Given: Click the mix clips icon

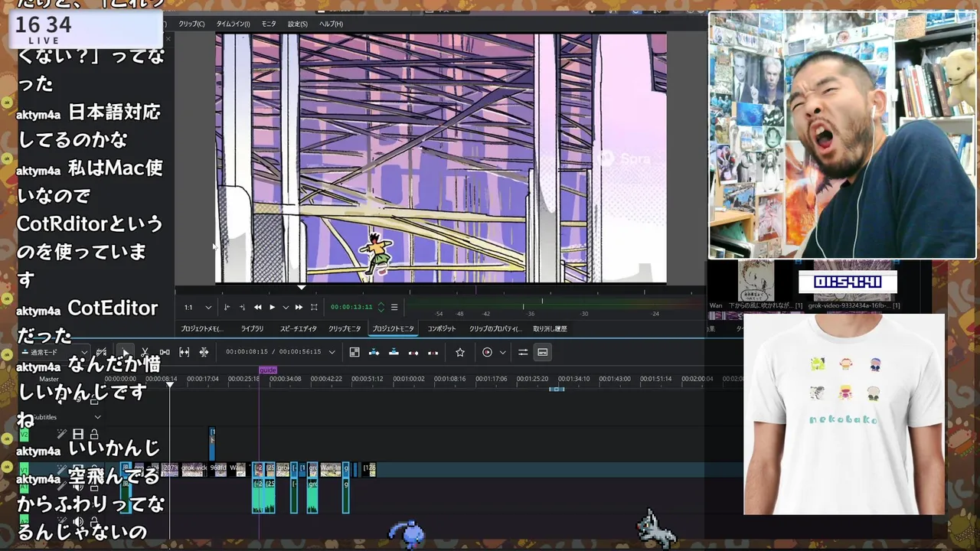Looking at the screenshot, I should coord(354,352).
